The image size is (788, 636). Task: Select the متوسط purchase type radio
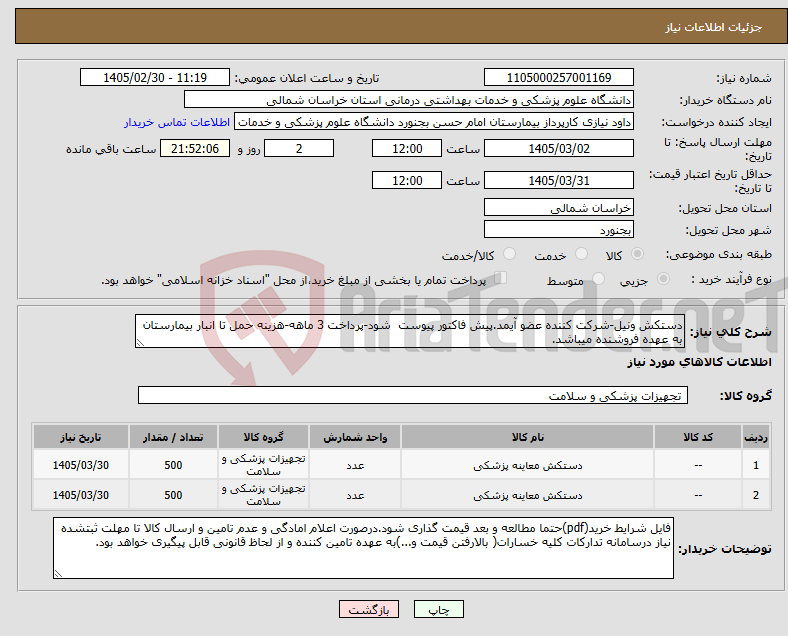click(x=598, y=279)
